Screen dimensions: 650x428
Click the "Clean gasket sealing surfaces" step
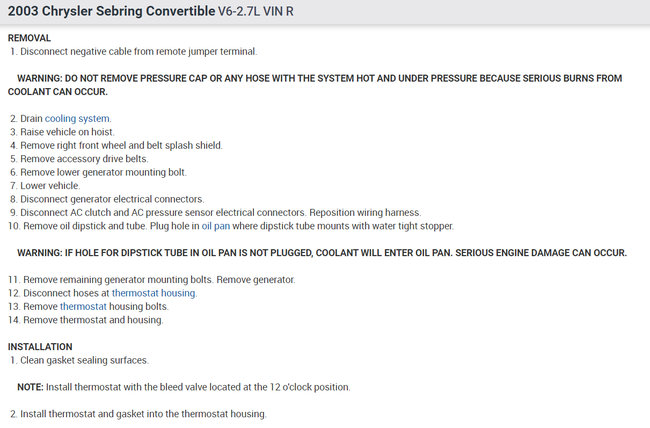pos(84,360)
